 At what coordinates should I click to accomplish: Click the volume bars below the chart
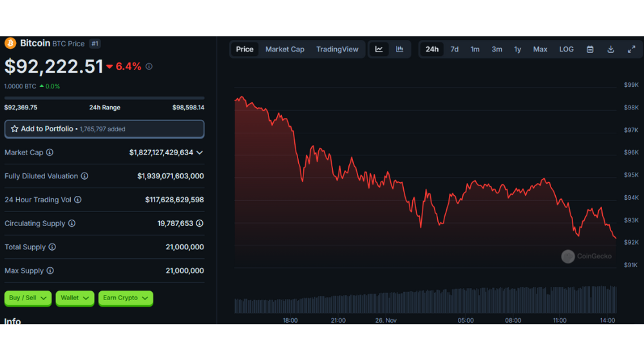tap(426, 300)
